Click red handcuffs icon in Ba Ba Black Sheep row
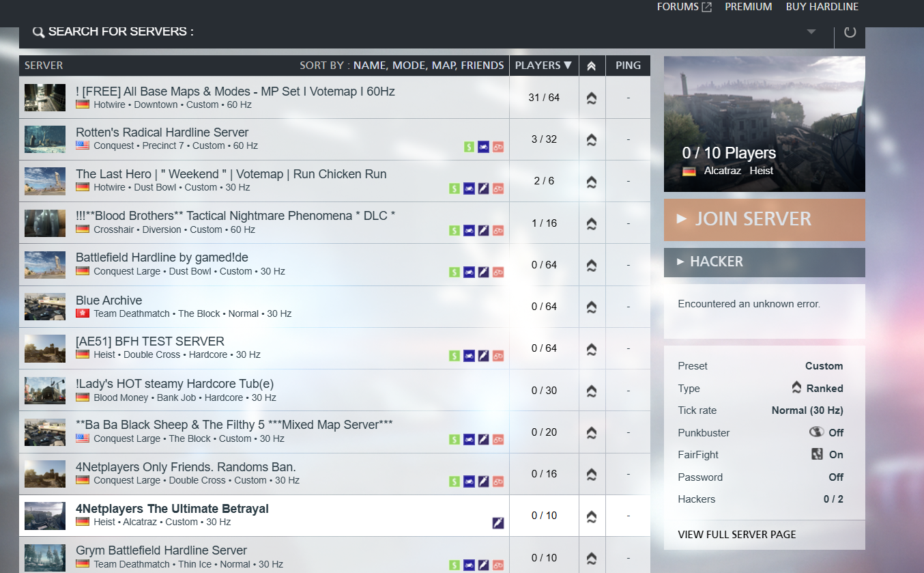Screen dimensions: 924x573 [x=498, y=439]
